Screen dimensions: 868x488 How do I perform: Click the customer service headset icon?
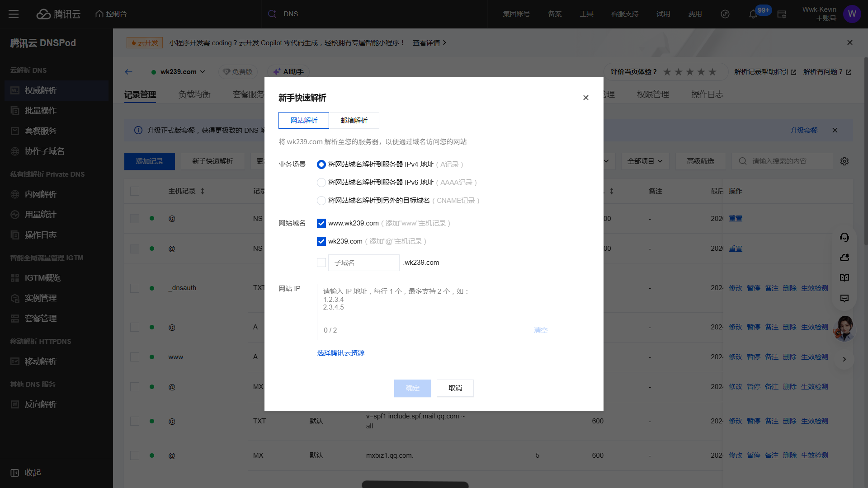[844, 237]
